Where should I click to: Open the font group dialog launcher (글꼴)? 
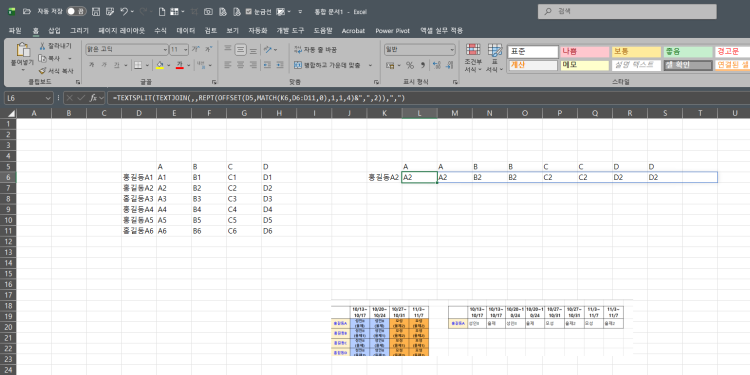point(214,82)
